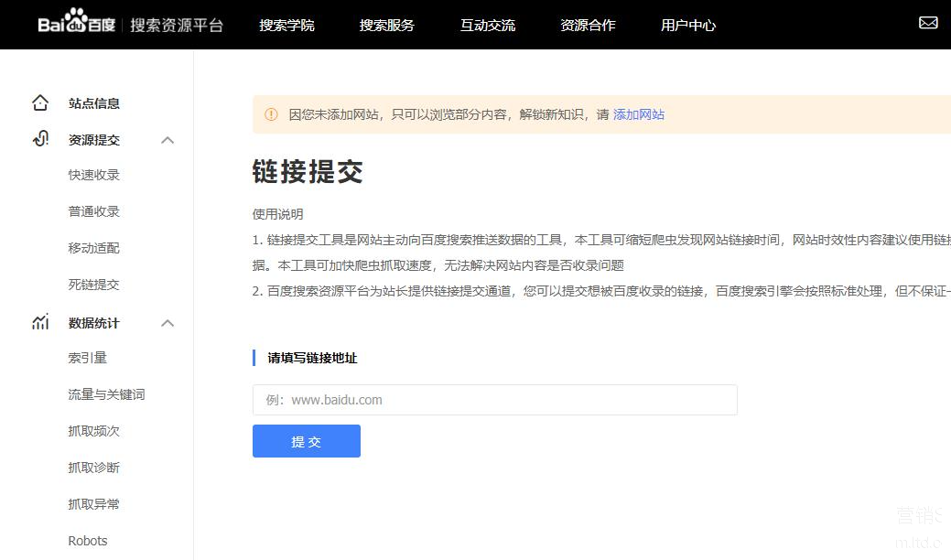The image size is (951, 560).
Task: Click the blue 提交 button
Action: click(x=307, y=441)
